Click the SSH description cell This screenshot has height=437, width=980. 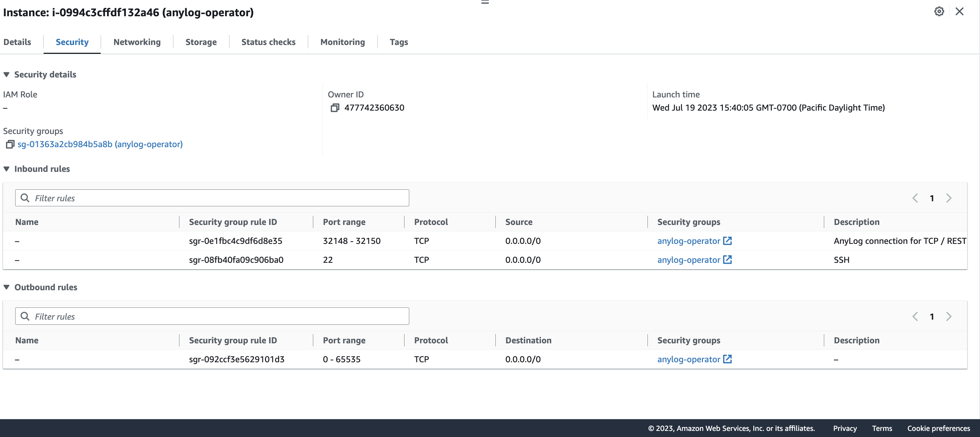click(x=841, y=260)
